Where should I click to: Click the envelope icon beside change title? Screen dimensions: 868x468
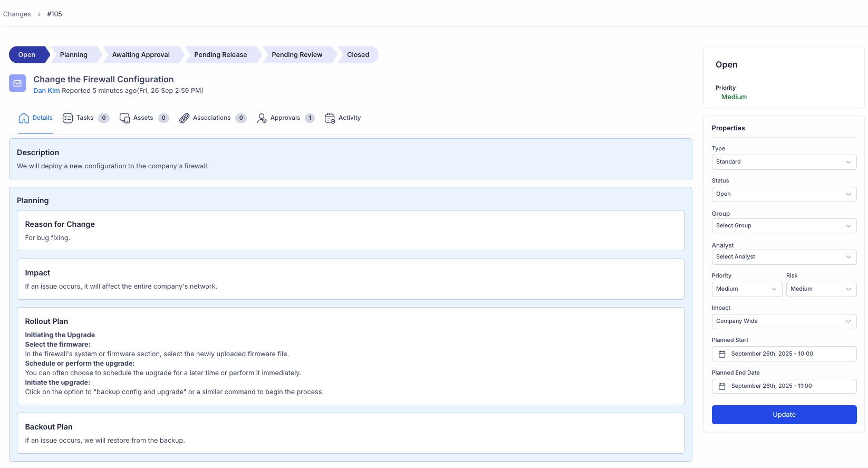(x=17, y=83)
